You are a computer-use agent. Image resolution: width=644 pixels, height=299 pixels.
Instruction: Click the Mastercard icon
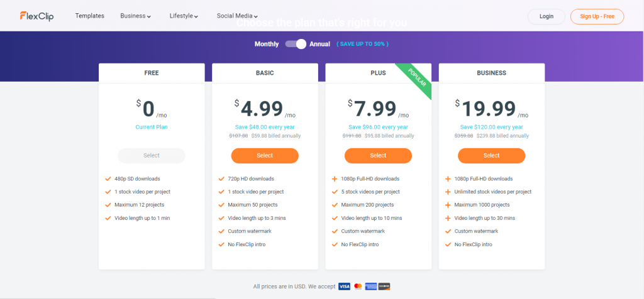point(358,286)
